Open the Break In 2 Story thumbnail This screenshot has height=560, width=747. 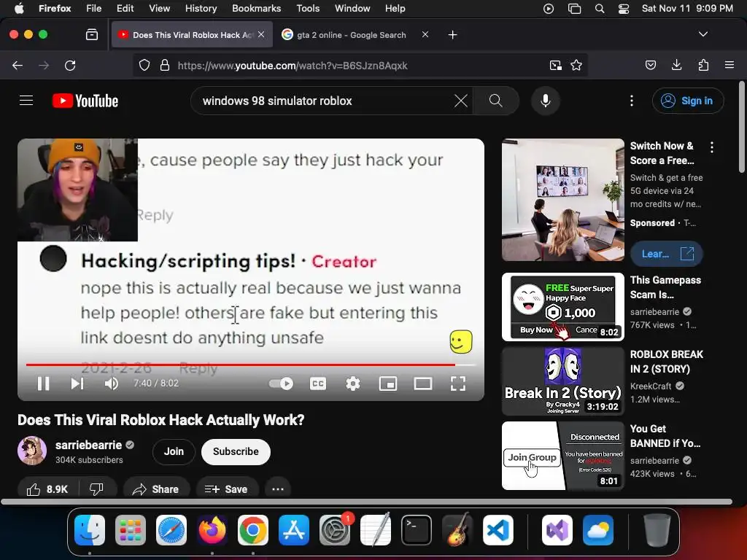click(562, 381)
